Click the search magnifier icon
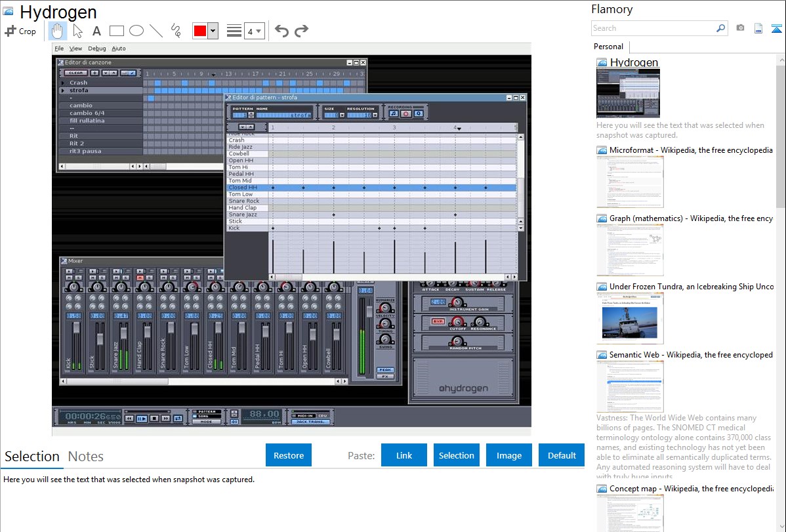 coord(720,28)
